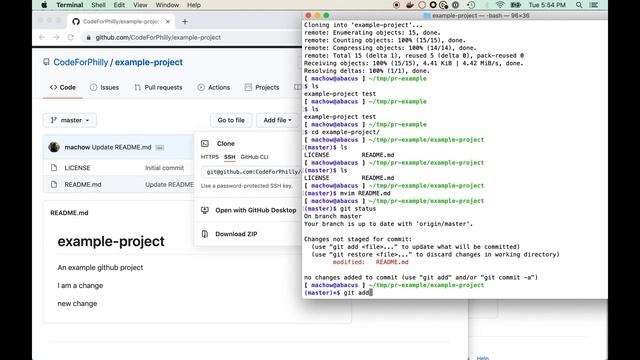Switch to the Code tab

coord(63,87)
